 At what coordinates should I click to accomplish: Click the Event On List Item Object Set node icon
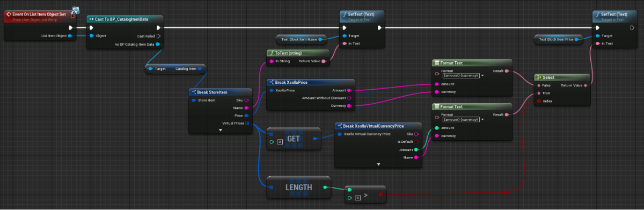[8, 13]
